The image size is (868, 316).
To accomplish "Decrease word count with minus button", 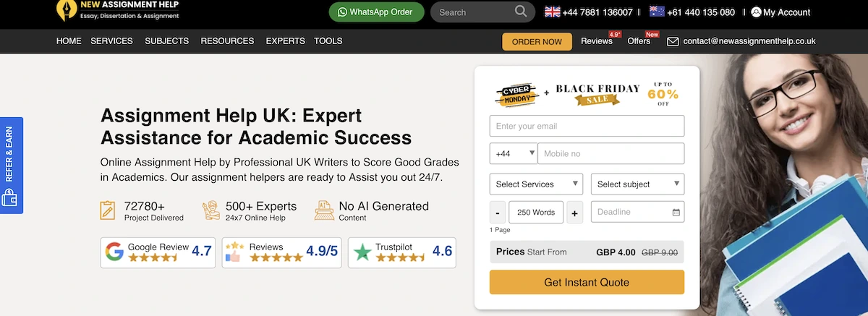I will [x=498, y=213].
